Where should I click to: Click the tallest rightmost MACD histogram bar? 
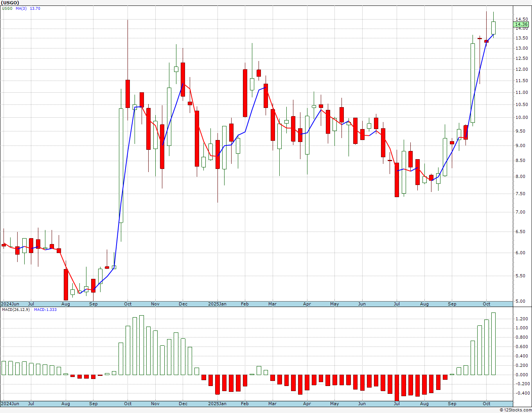[x=493, y=344]
